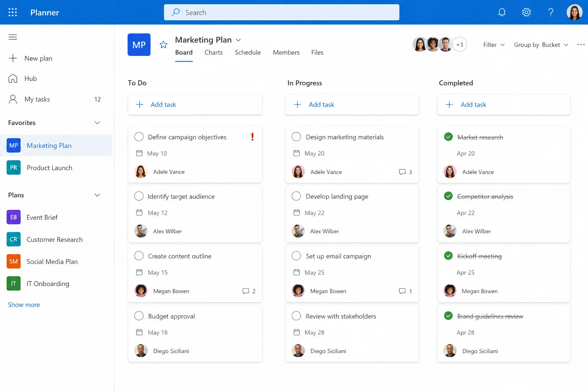Viewport: 588px width, 392px height.
Task: Create a New plan
Action: click(x=31, y=58)
